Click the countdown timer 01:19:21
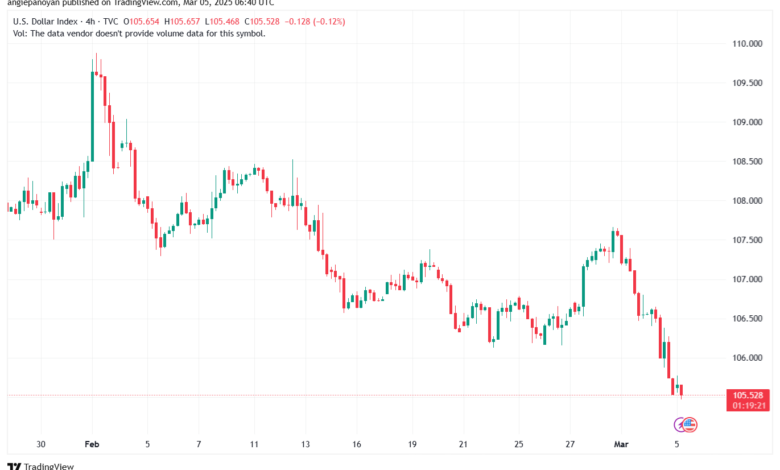 tap(749, 405)
